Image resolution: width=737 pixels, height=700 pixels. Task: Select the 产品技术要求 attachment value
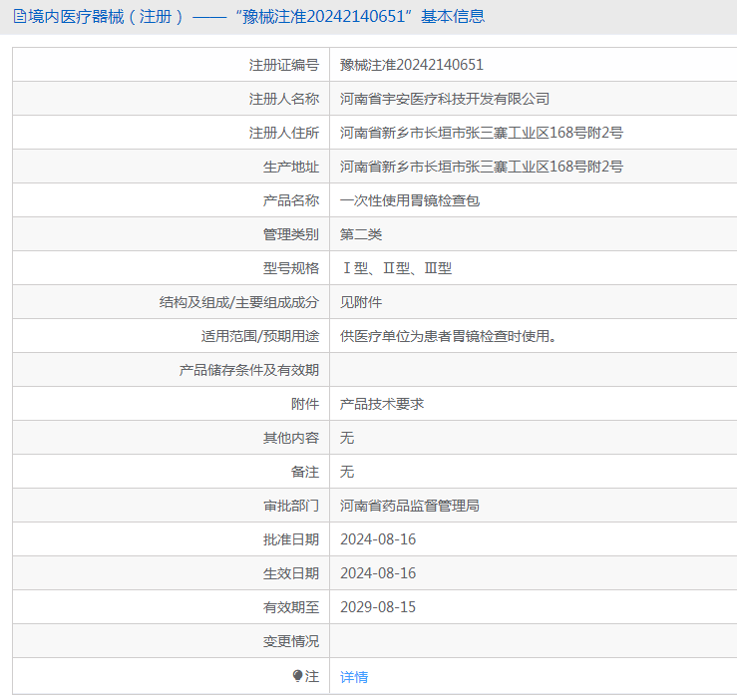coord(382,404)
